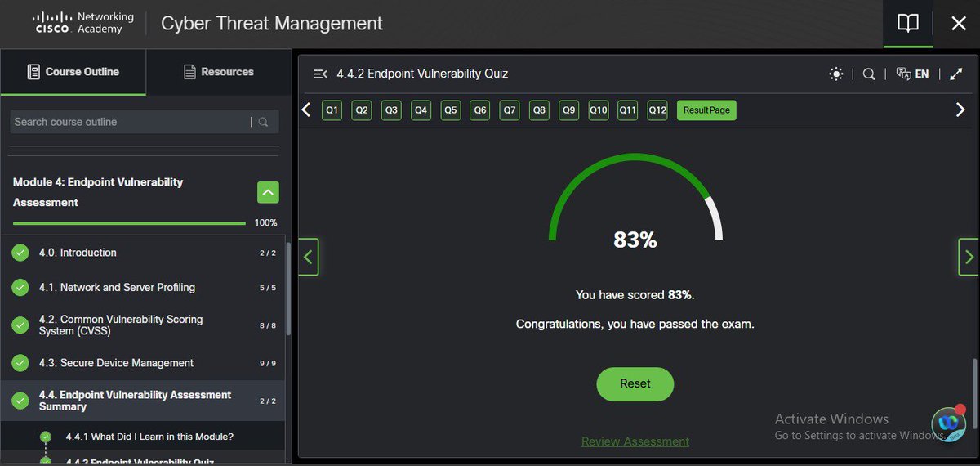Open the Review Assessment link

pos(635,441)
